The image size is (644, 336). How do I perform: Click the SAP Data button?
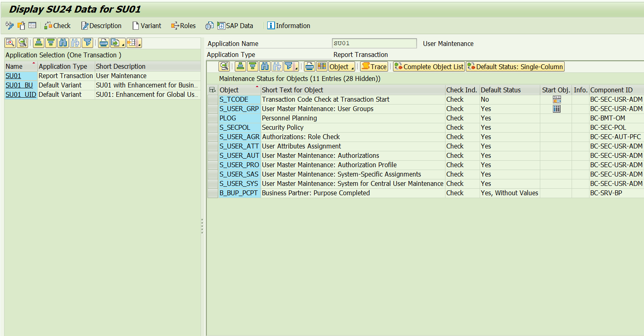[x=235, y=26]
